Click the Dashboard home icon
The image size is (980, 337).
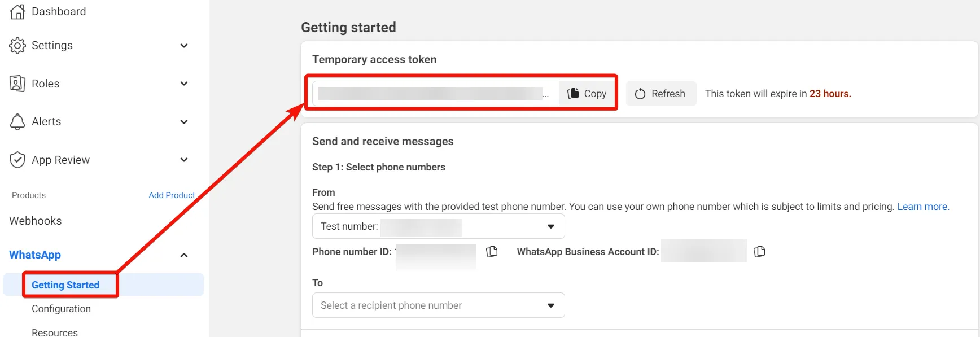coord(17,12)
